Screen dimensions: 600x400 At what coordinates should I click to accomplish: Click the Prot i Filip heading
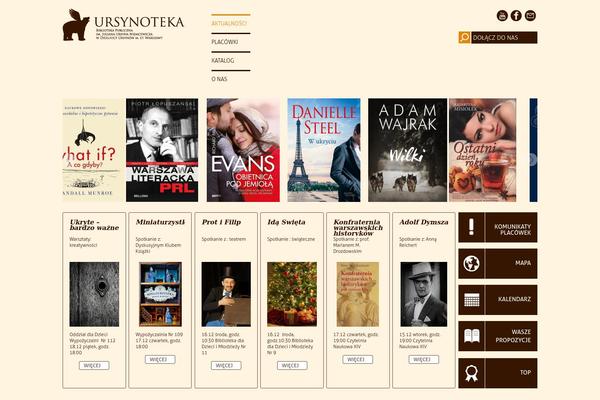tap(221, 222)
